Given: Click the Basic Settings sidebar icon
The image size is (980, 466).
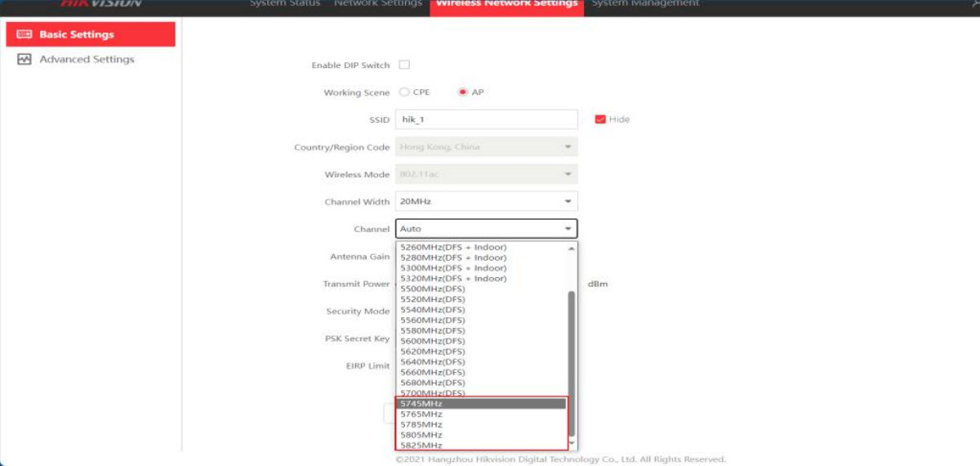Looking at the screenshot, I should point(24,34).
